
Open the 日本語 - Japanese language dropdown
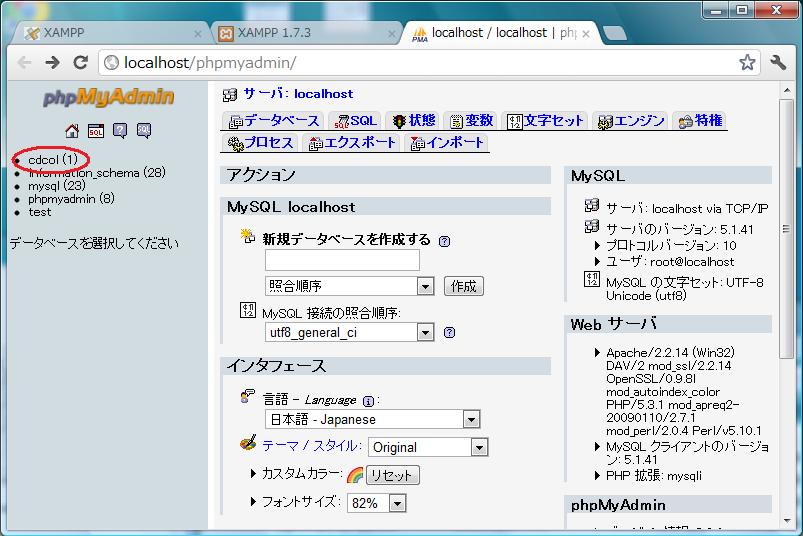[372, 419]
